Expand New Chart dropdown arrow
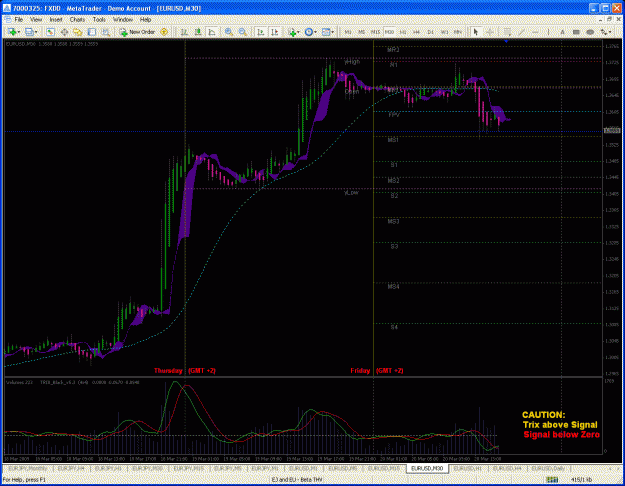Viewport: 625px width, 486px height. [x=19, y=32]
